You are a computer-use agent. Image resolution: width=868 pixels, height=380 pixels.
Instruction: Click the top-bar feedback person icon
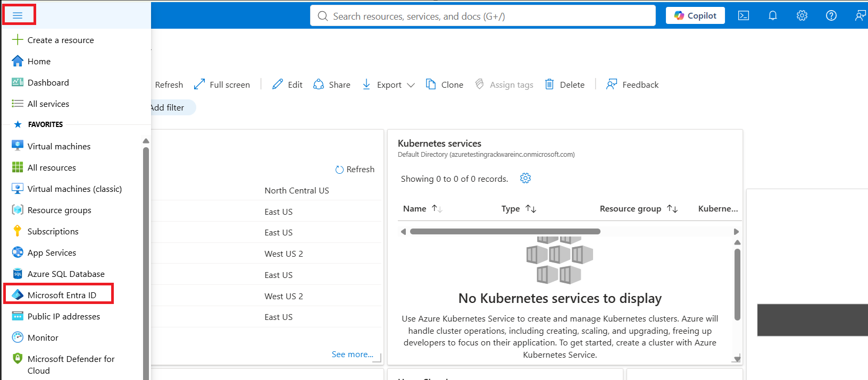859,15
